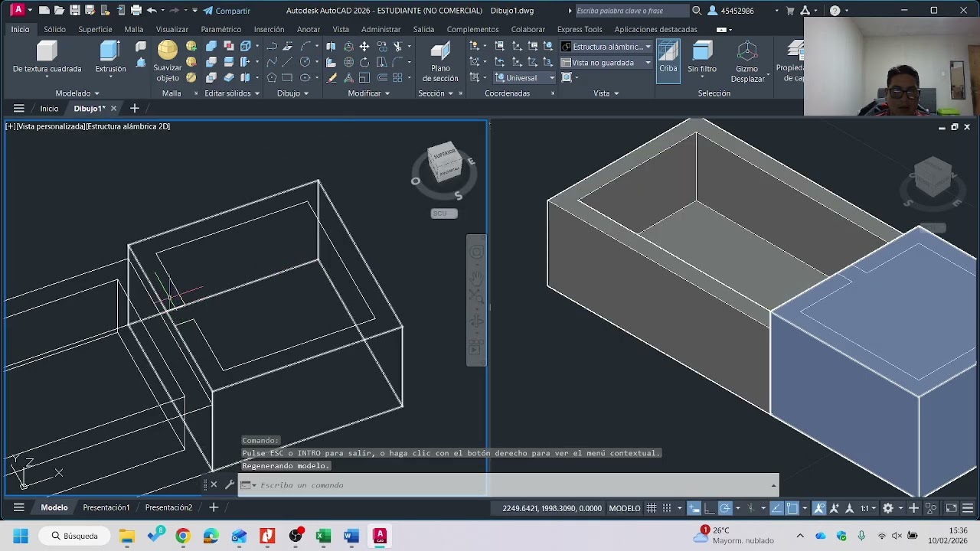This screenshot has width=980, height=551.
Task: Open the Autodesk App Store cart icon
Action: tap(790, 11)
